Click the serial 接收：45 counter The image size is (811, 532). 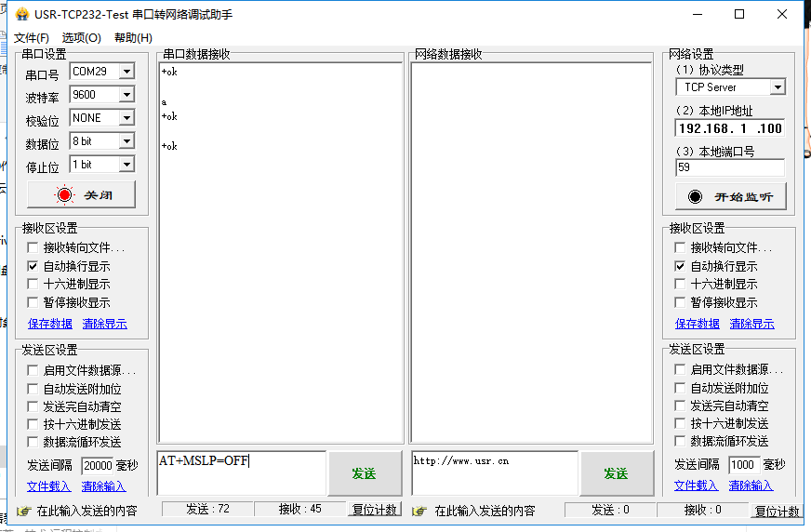click(300, 509)
